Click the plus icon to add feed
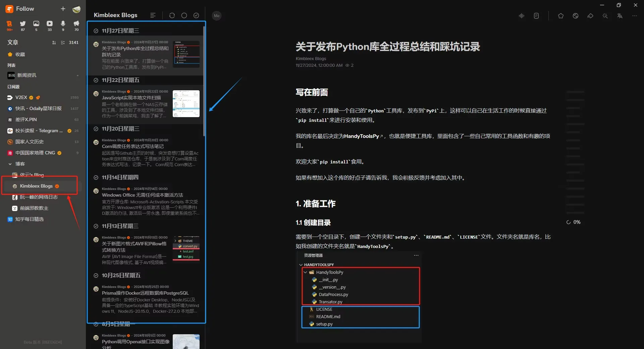Image resolution: width=644 pixels, height=349 pixels. pyautogui.click(x=63, y=9)
